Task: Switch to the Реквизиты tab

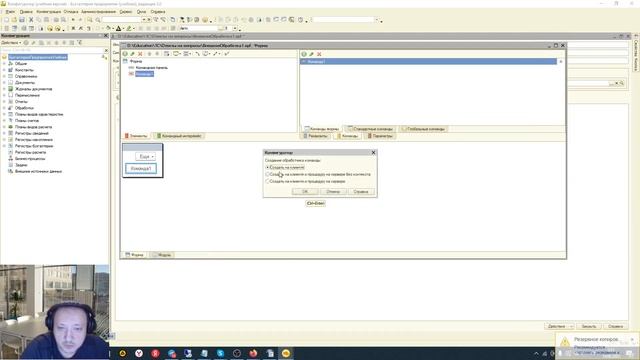Action: [x=315, y=136]
